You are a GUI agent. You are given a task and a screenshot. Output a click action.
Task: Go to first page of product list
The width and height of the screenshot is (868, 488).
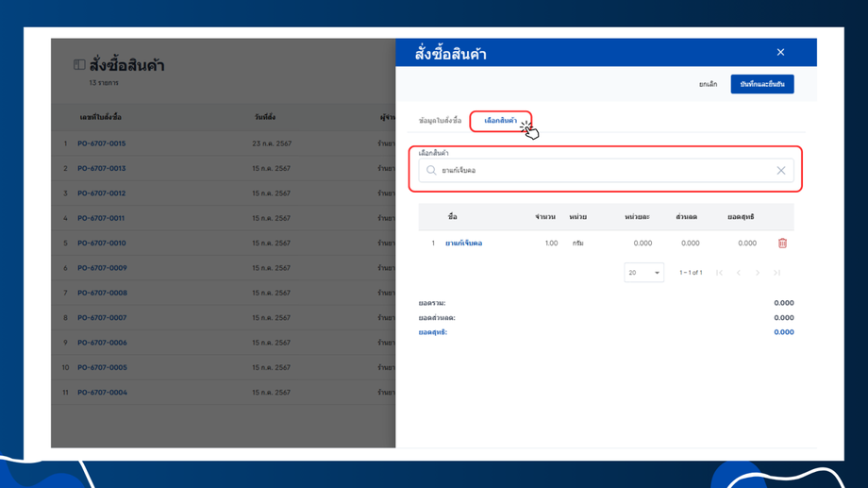pos(719,273)
